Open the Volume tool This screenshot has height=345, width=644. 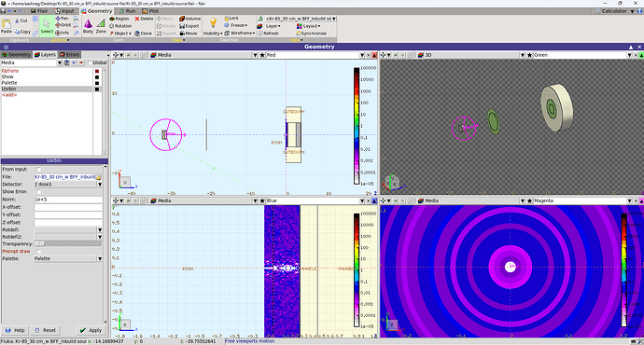pyautogui.click(x=189, y=19)
